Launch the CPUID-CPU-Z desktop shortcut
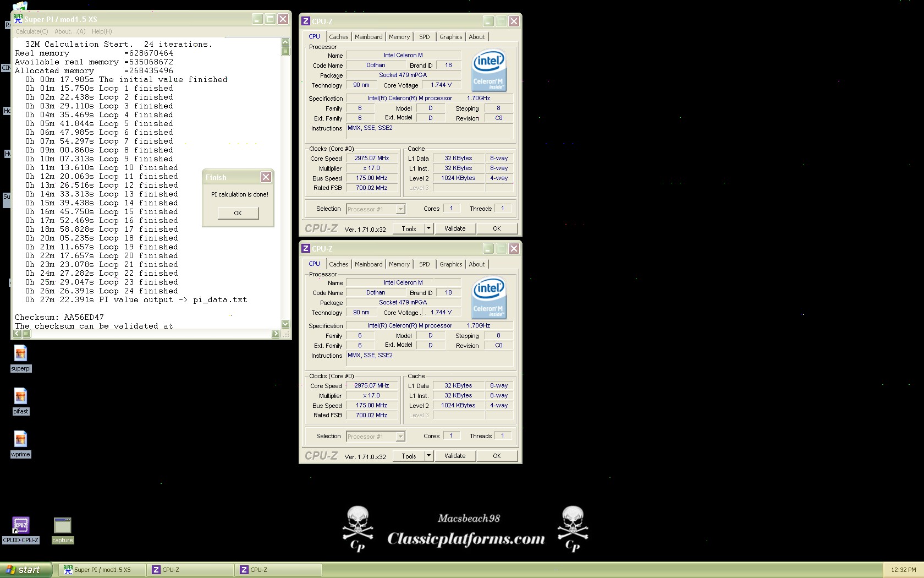The image size is (924, 578). [21, 530]
